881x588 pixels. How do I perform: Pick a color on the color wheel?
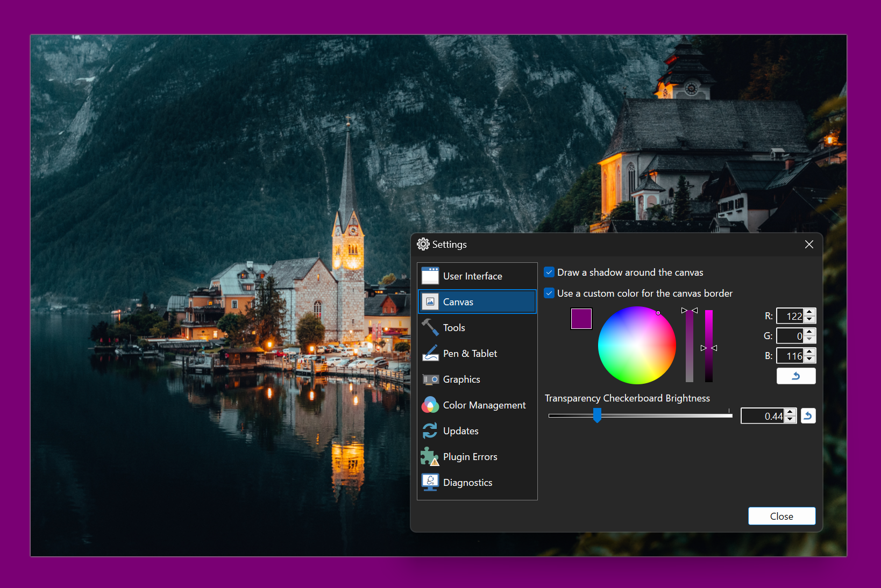tap(637, 346)
